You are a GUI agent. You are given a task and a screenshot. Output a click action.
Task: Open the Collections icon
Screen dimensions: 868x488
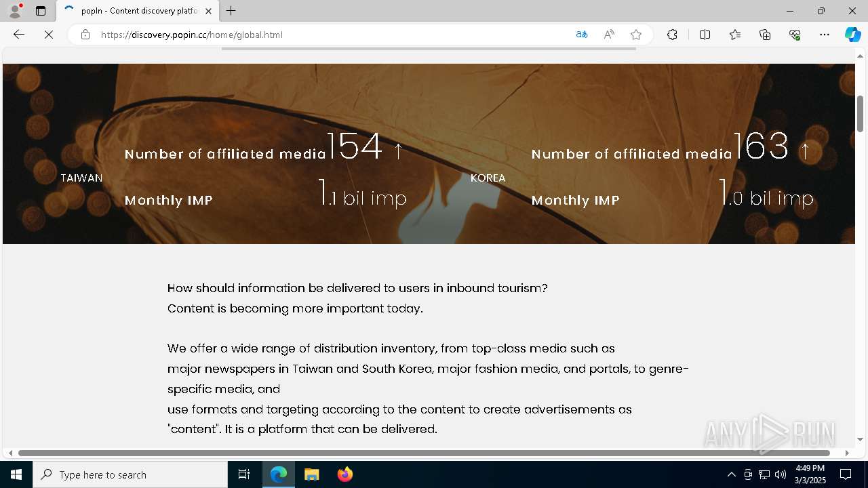[x=765, y=35]
